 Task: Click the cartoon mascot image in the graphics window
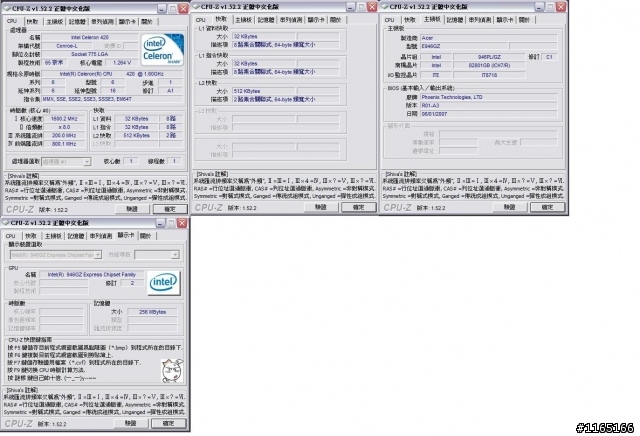tap(172, 370)
